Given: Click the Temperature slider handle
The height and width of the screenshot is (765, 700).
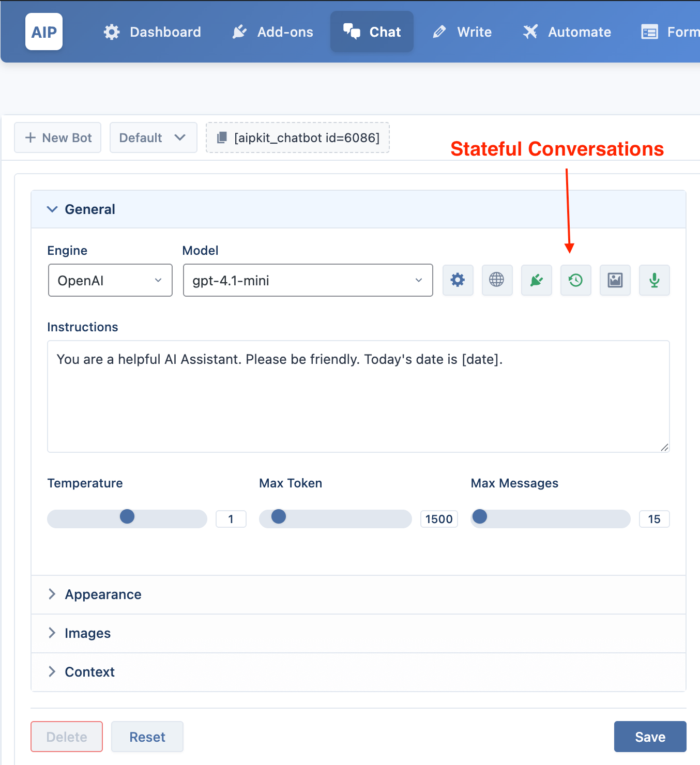Looking at the screenshot, I should [x=127, y=516].
